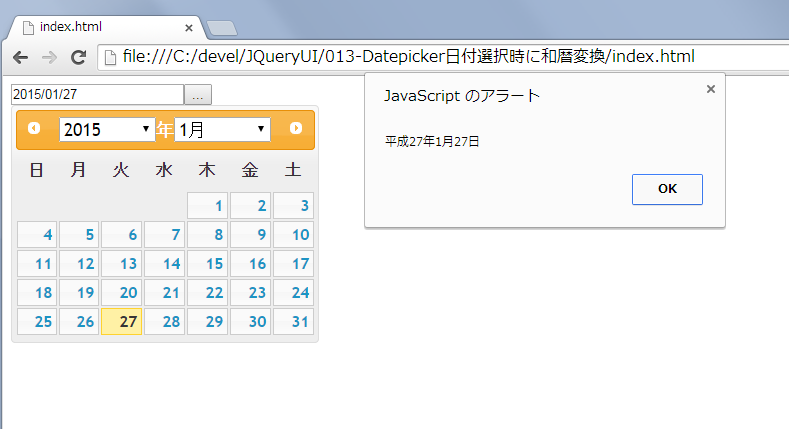
Task: Select day 14 in the calendar
Action: [165, 264]
